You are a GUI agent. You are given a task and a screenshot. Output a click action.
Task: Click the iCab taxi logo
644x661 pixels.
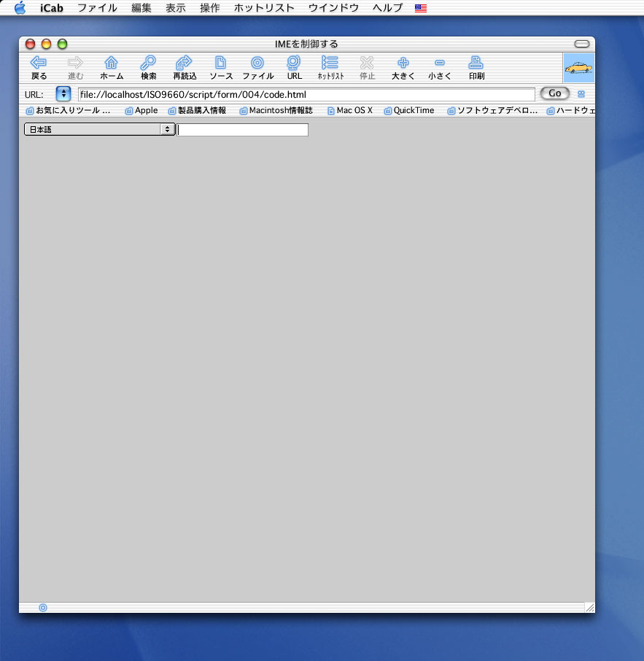(x=578, y=67)
